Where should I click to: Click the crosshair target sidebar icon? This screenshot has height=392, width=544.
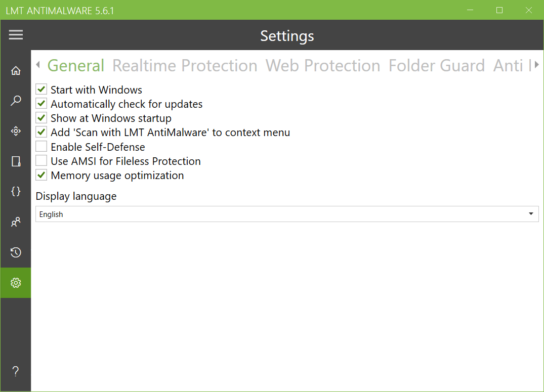16,131
